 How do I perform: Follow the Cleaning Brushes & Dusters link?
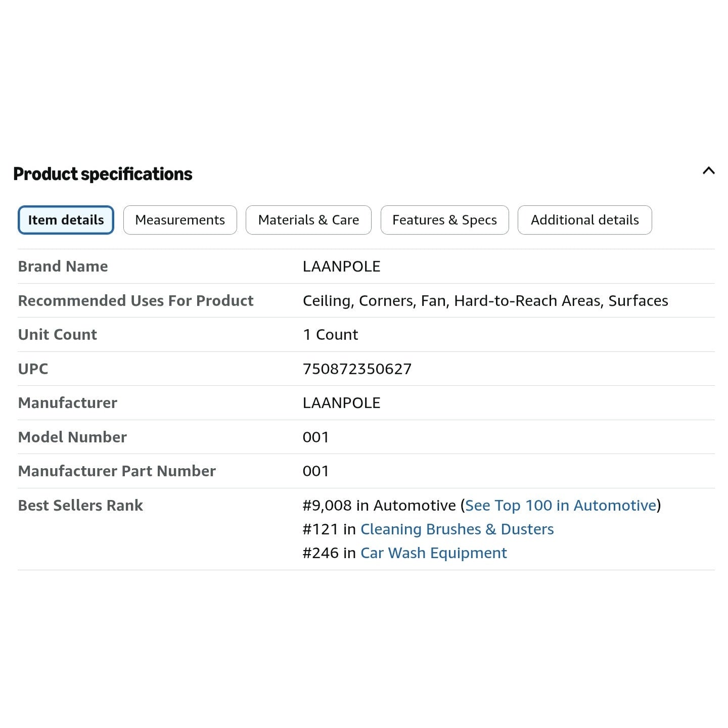tap(457, 529)
